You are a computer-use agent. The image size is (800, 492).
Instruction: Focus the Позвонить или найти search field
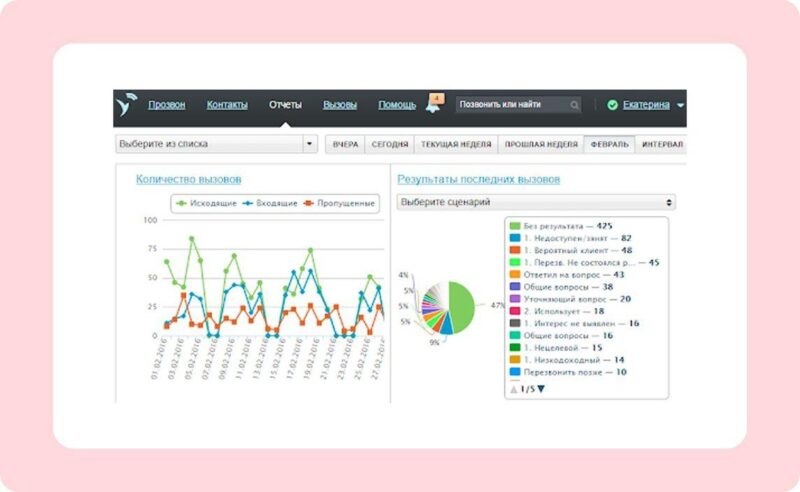(x=513, y=105)
